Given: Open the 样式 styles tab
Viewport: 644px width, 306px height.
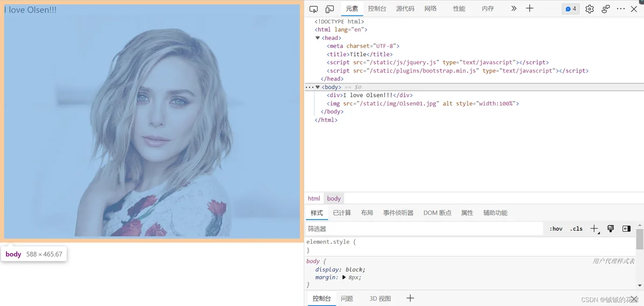Looking at the screenshot, I should pyautogui.click(x=317, y=213).
